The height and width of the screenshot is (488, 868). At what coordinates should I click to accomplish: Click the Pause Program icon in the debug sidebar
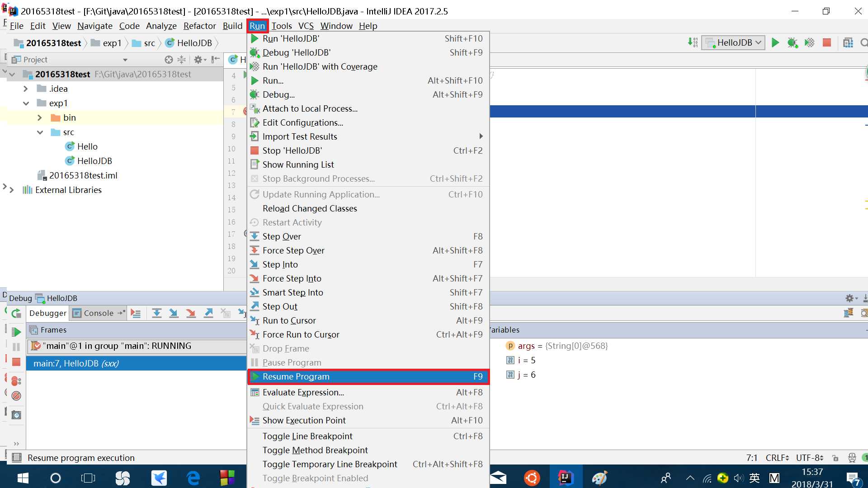pyautogui.click(x=16, y=347)
